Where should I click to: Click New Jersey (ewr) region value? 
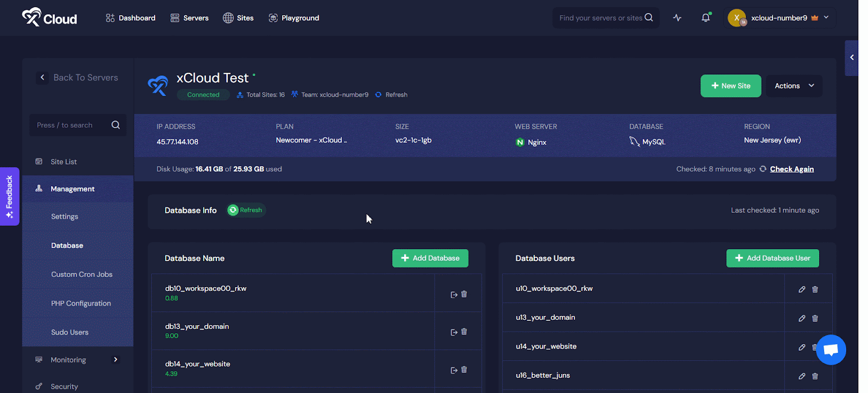tap(773, 140)
